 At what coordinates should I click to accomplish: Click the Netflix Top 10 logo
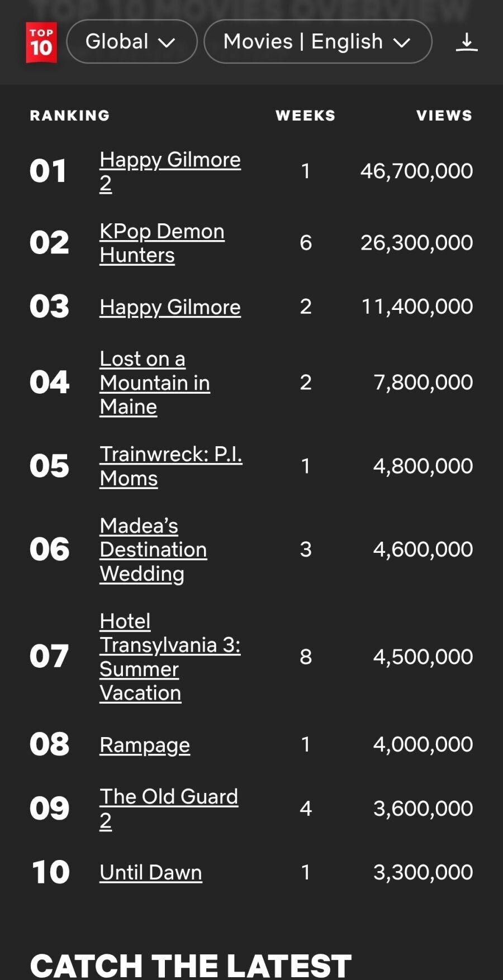pos(41,42)
